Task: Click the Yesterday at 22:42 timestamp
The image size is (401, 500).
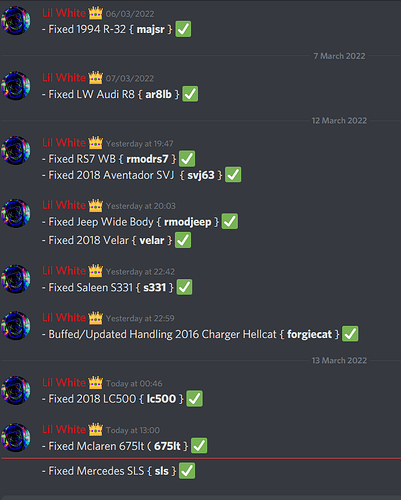Action: click(140, 272)
